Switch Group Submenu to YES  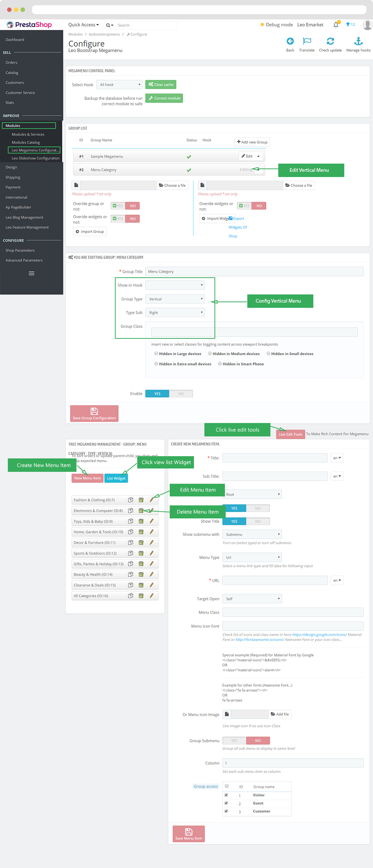click(x=234, y=741)
